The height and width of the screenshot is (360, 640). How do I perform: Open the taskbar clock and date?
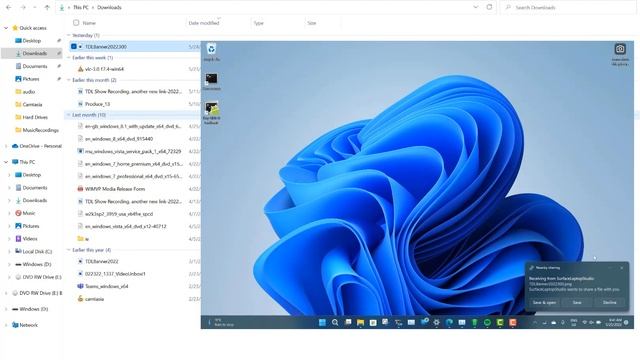click(x=614, y=322)
